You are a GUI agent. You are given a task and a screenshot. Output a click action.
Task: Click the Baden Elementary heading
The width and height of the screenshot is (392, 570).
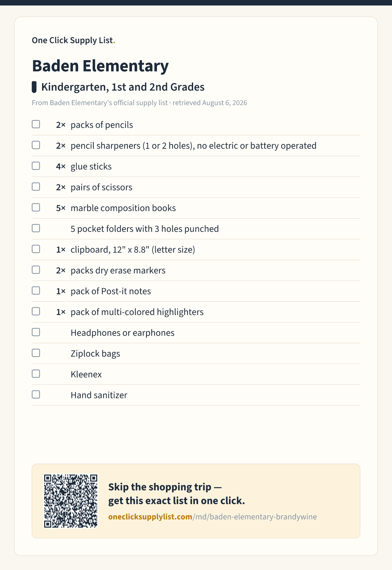click(x=100, y=66)
